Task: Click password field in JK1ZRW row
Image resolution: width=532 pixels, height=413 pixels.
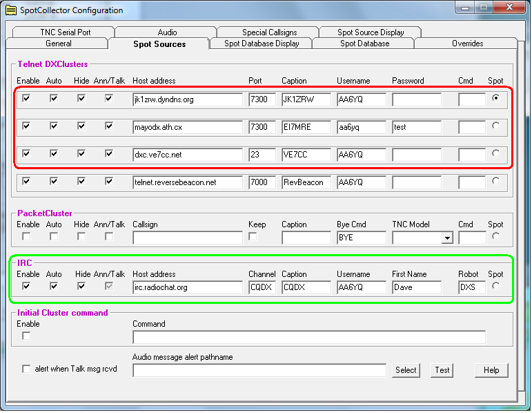Action: point(417,99)
